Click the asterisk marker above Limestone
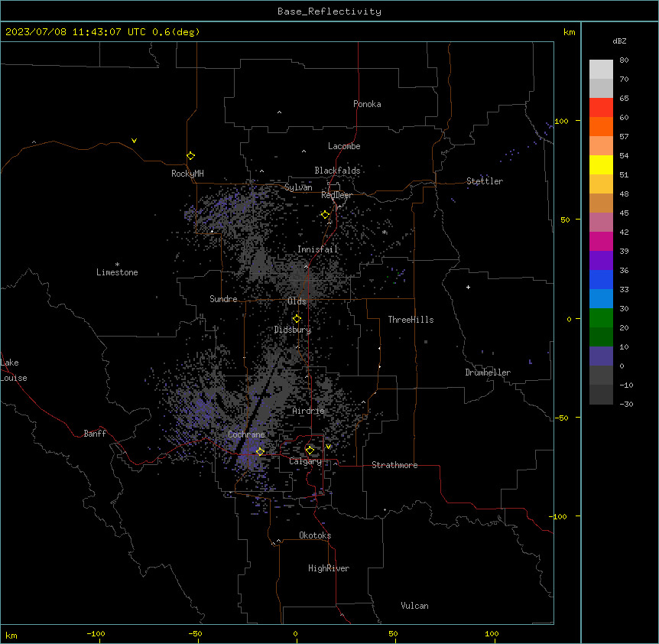 coord(117,265)
